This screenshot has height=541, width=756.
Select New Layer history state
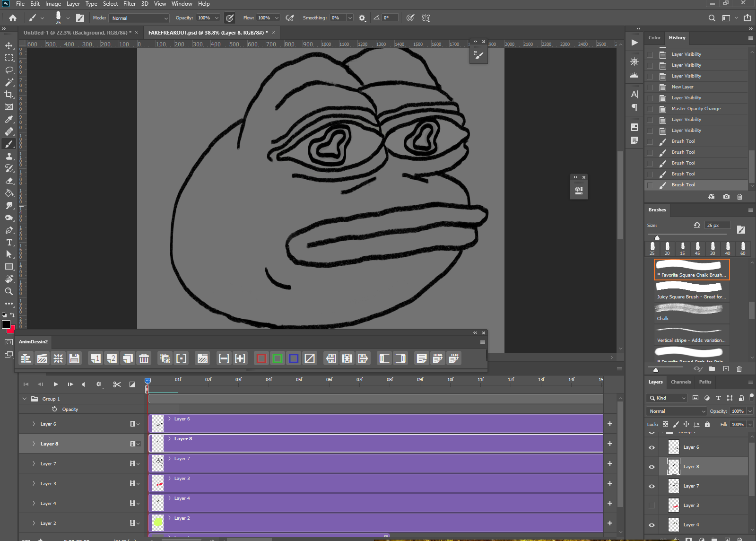click(x=696, y=87)
